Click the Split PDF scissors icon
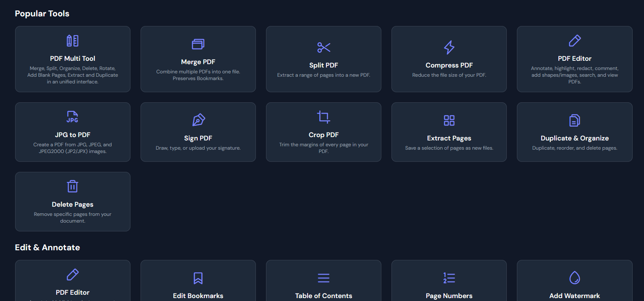The height and width of the screenshot is (301, 644). pyautogui.click(x=323, y=47)
